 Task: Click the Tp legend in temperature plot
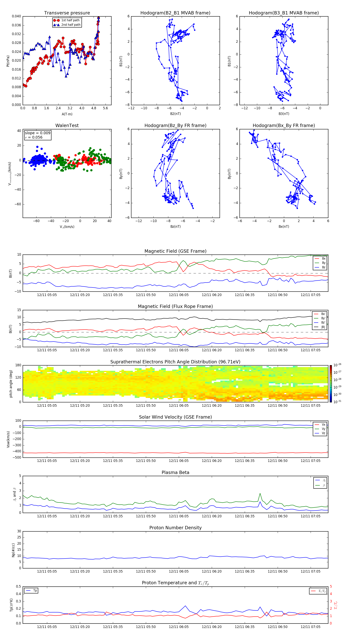tap(31, 591)
